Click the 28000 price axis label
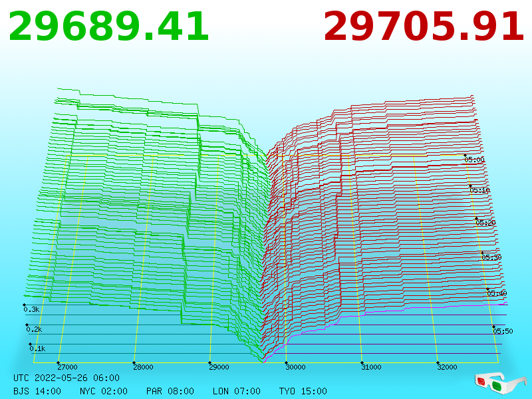 point(143,367)
